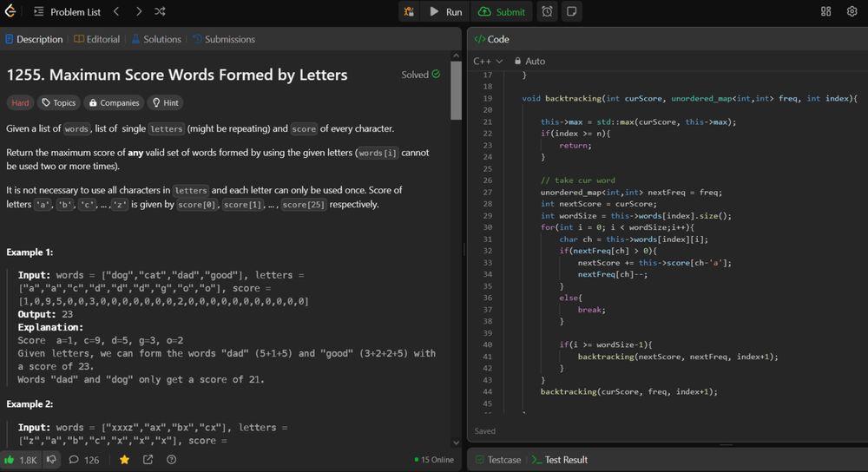Viewport: 868px width, 472px height.
Task: Like the problem thumbs up icon
Action: point(21,460)
